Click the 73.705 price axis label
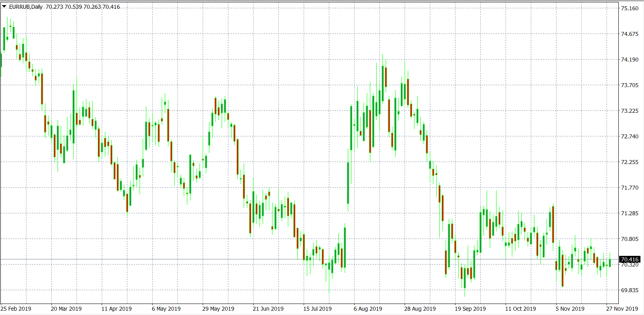This screenshot has width=644, height=315. pyautogui.click(x=630, y=85)
